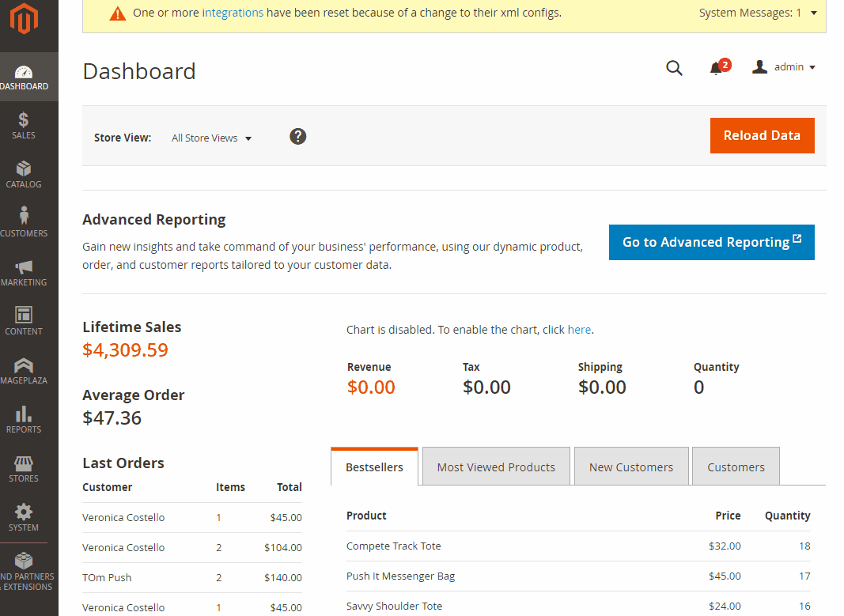Image resolution: width=844 pixels, height=616 pixels.
Task: Switch to the Most Viewed Products tab
Action: pyautogui.click(x=496, y=467)
